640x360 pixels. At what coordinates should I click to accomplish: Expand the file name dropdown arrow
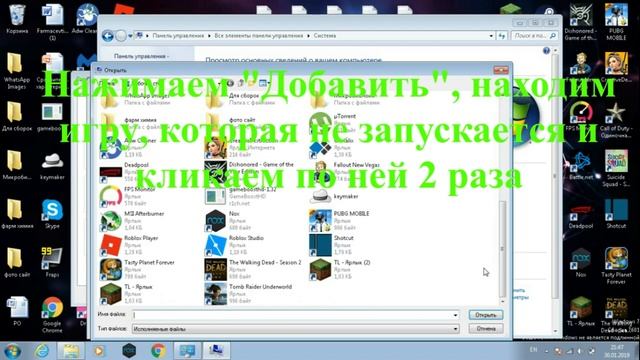[x=456, y=315]
